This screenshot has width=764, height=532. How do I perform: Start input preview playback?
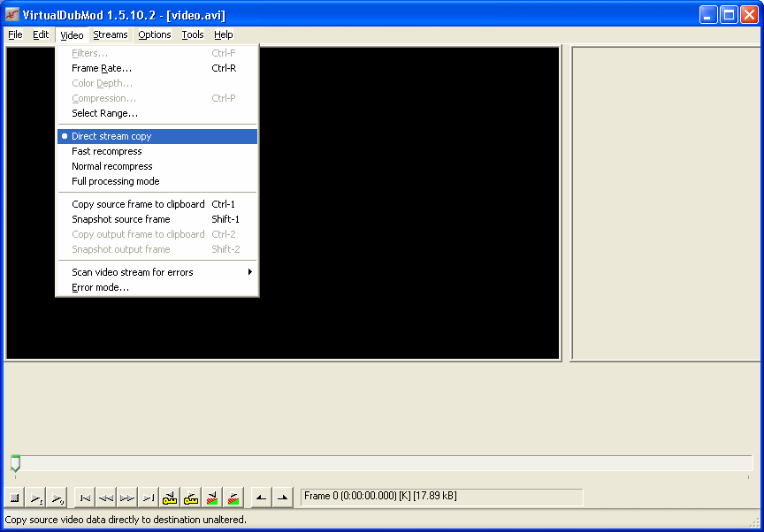[36, 498]
